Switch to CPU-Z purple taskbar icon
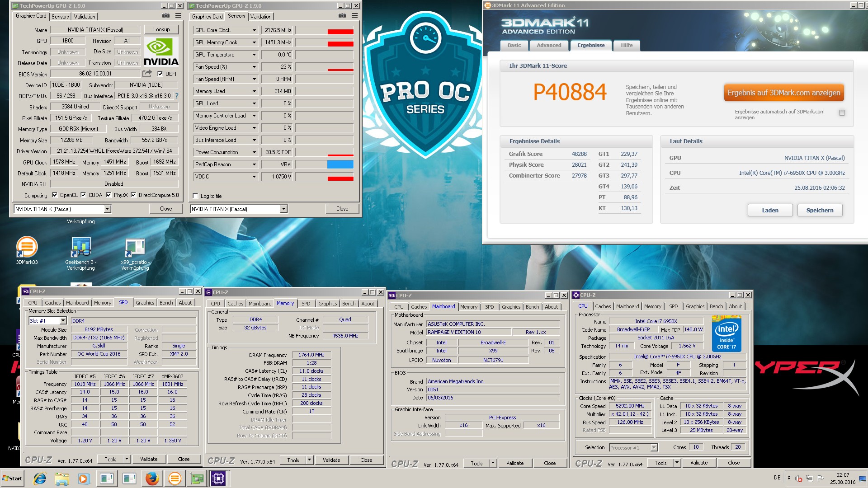This screenshot has height=488, width=868. 218,478
